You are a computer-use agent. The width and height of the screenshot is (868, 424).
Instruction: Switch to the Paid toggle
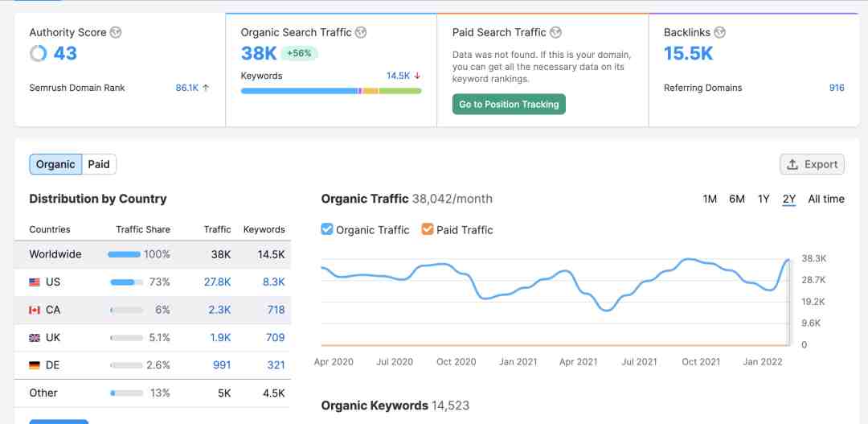(99, 164)
